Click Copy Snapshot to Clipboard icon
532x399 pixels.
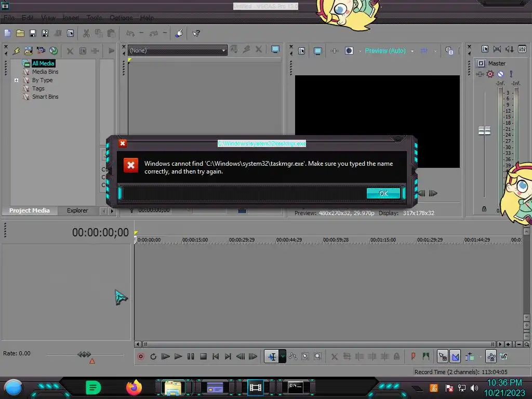click(449, 51)
